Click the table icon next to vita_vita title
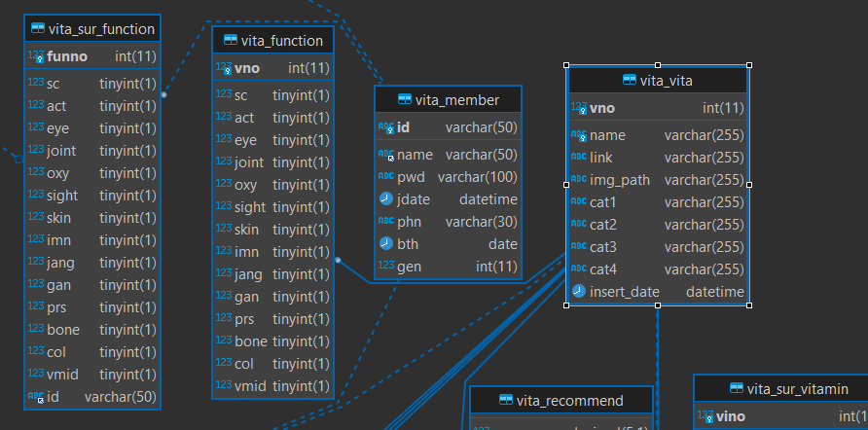Screen dimensions: 868x430 (x=630, y=80)
